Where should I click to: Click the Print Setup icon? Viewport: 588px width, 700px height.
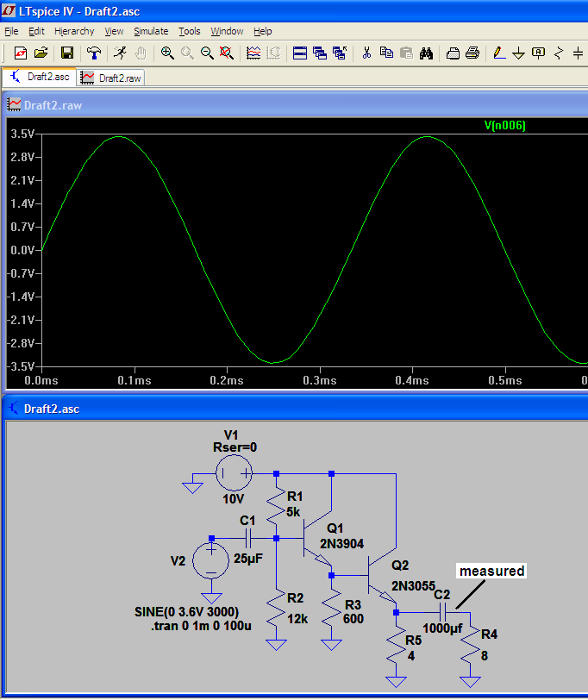click(x=453, y=53)
